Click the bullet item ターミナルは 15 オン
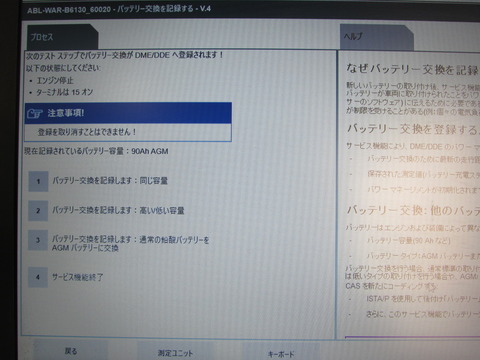The height and width of the screenshot is (360, 480). (x=64, y=92)
